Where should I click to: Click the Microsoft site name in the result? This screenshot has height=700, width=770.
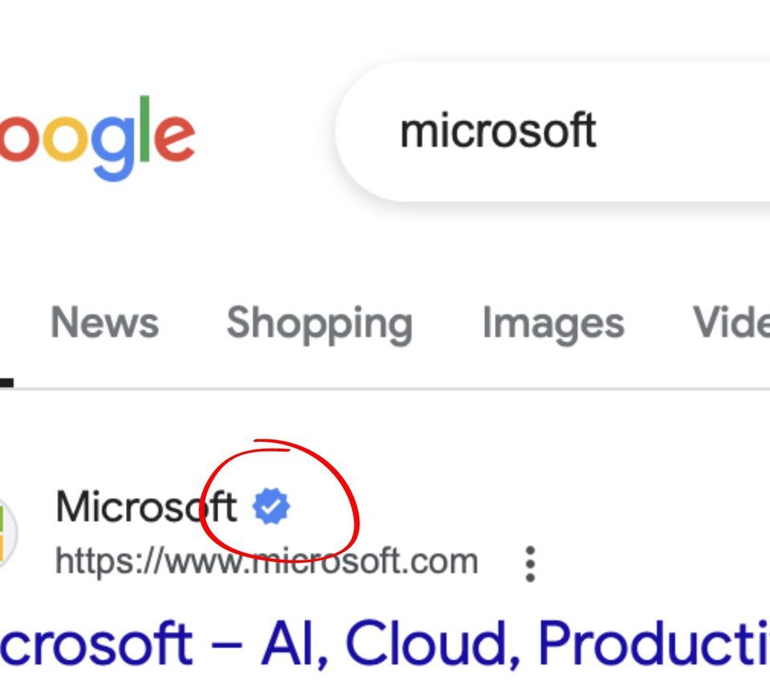[146, 508]
